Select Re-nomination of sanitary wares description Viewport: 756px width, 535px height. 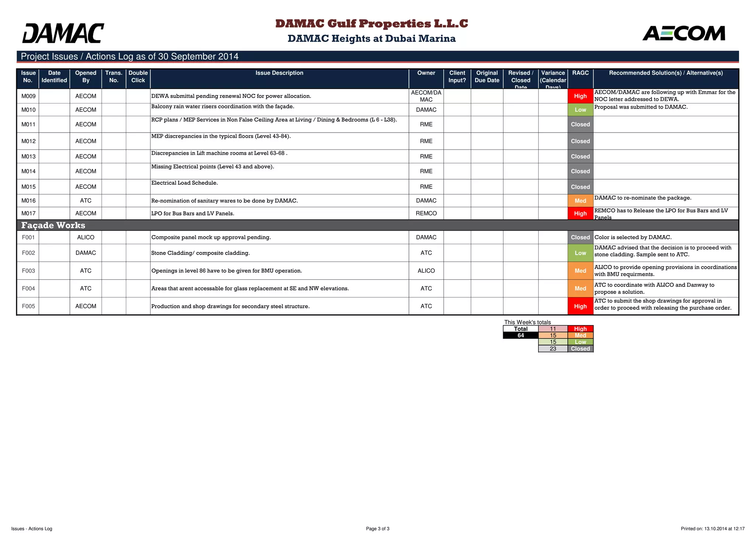click(x=224, y=201)
